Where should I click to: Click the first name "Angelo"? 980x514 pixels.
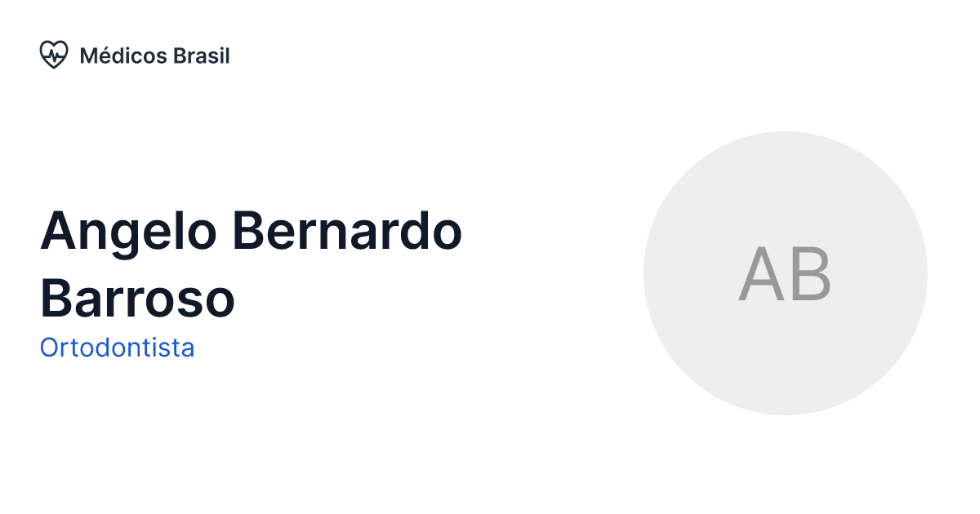coord(129,231)
